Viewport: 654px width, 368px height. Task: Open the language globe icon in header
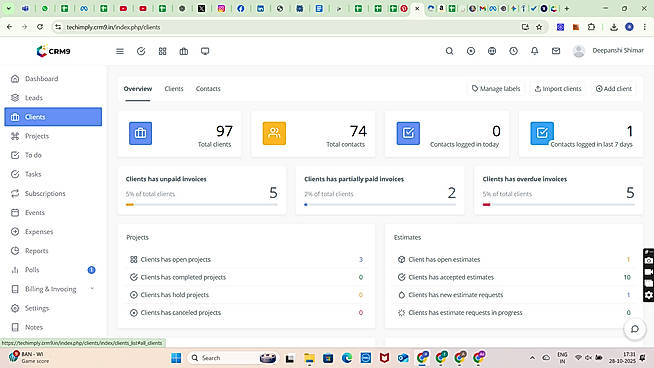click(492, 51)
